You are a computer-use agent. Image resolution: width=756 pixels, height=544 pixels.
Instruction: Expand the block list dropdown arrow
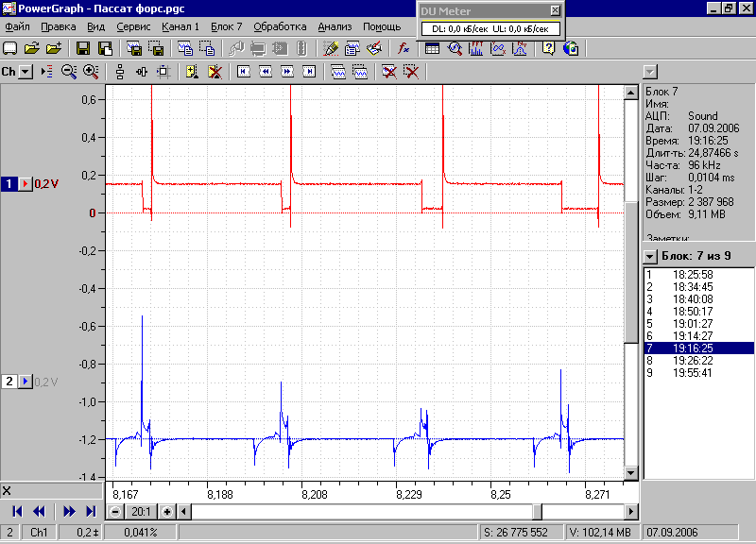650,256
